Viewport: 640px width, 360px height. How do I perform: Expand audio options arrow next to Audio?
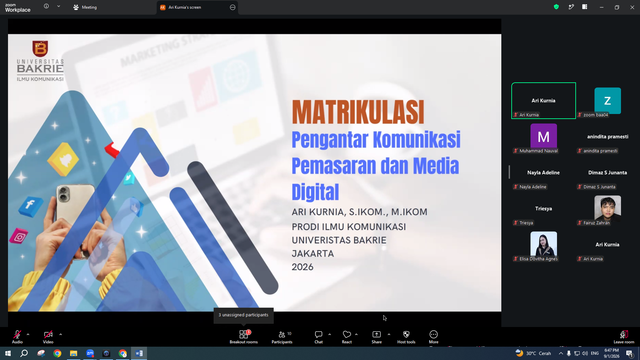click(x=28, y=334)
